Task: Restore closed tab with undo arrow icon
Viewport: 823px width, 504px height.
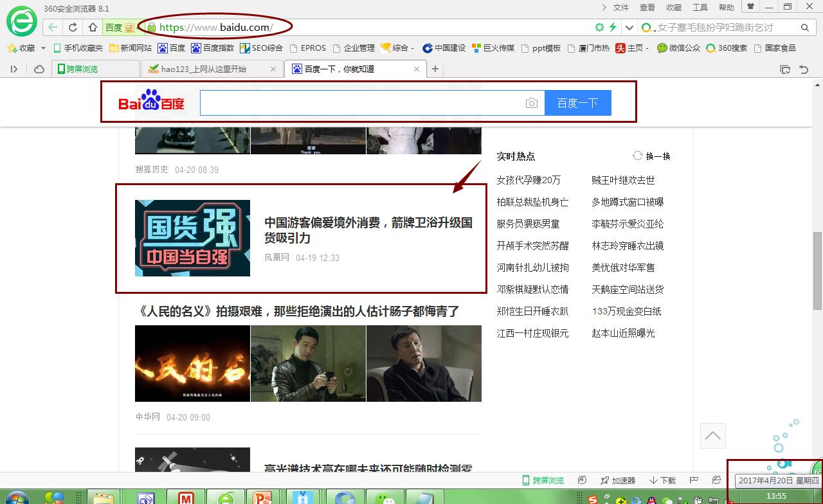Action: 803,69
